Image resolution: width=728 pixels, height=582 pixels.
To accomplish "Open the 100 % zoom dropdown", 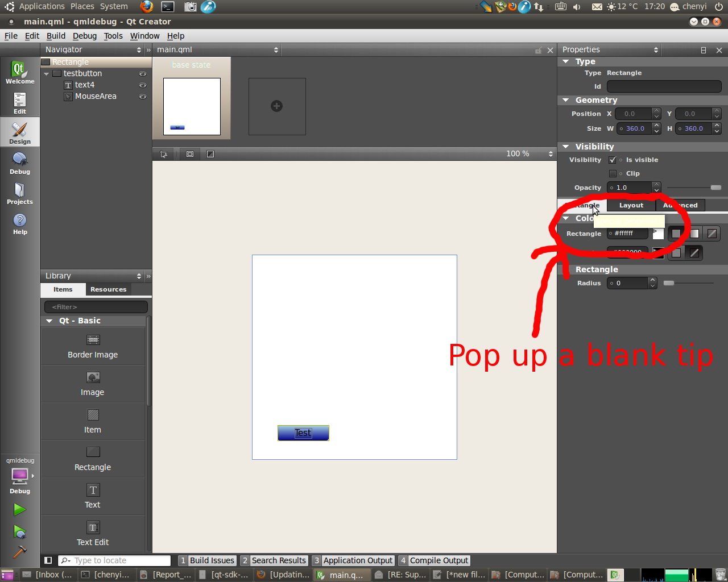I will tap(529, 154).
